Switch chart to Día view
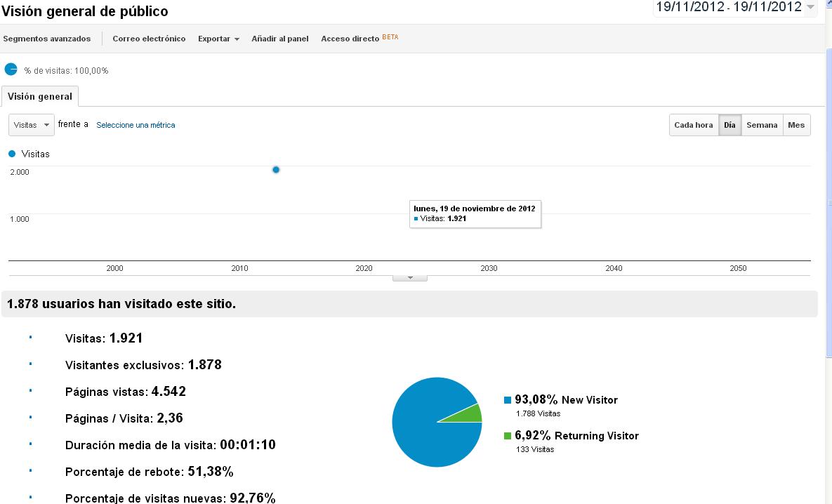The image size is (832, 504). click(729, 125)
